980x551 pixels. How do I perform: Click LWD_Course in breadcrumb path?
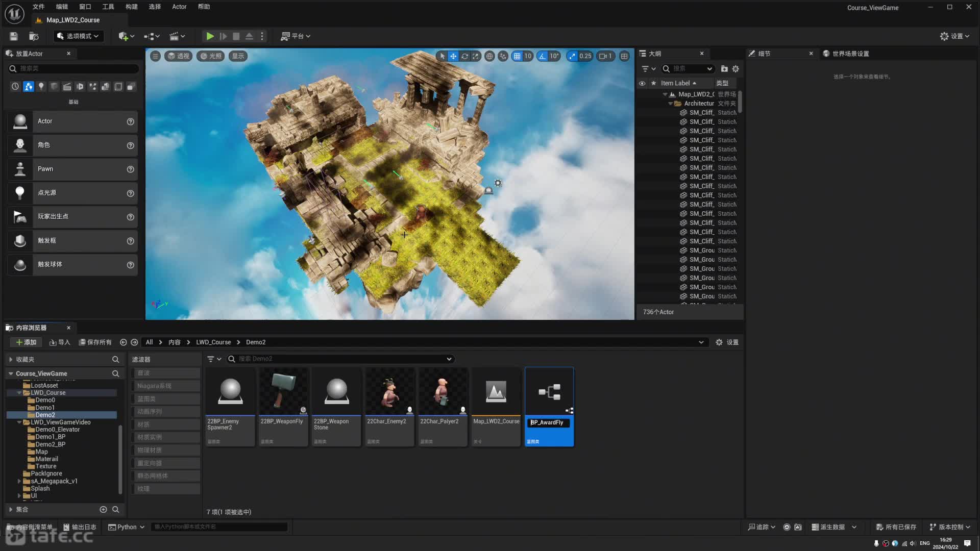point(213,342)
